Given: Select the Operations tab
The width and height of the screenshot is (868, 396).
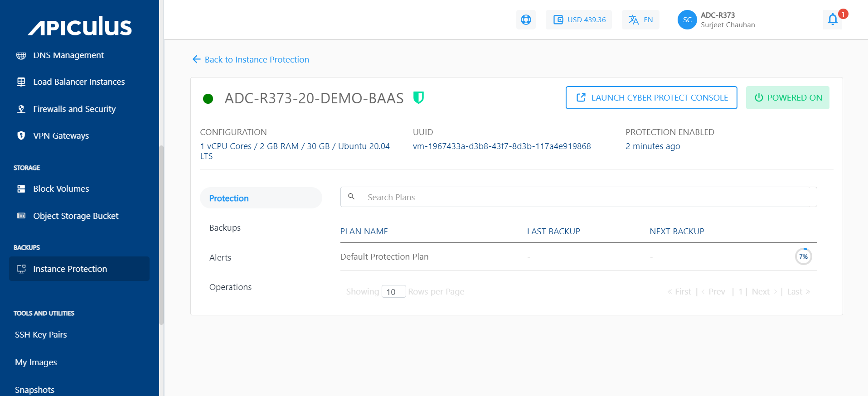Looking at the screenshot, I should 230,287.
